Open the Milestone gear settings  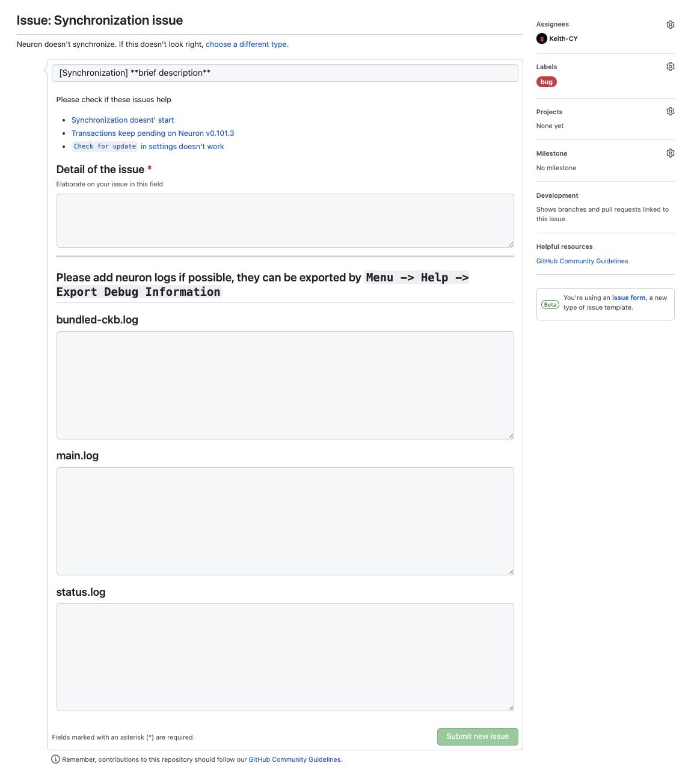[x=670, y=153]
